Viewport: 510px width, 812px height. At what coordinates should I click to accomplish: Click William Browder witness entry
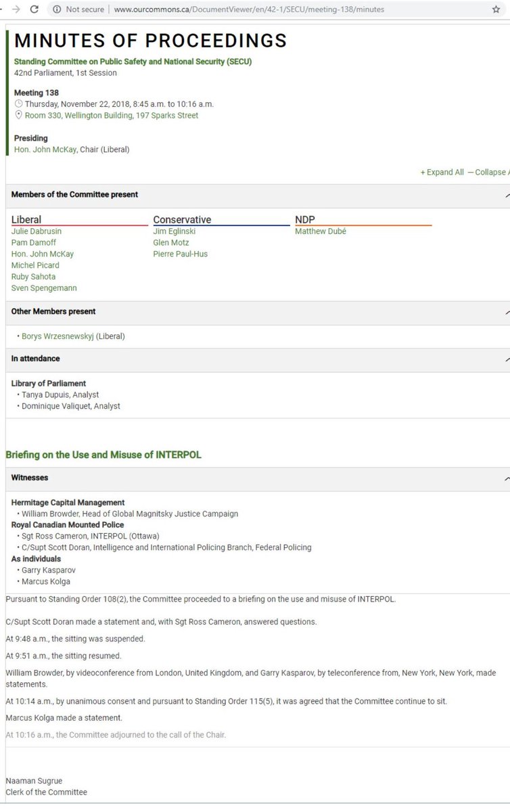tap(130, 514)
